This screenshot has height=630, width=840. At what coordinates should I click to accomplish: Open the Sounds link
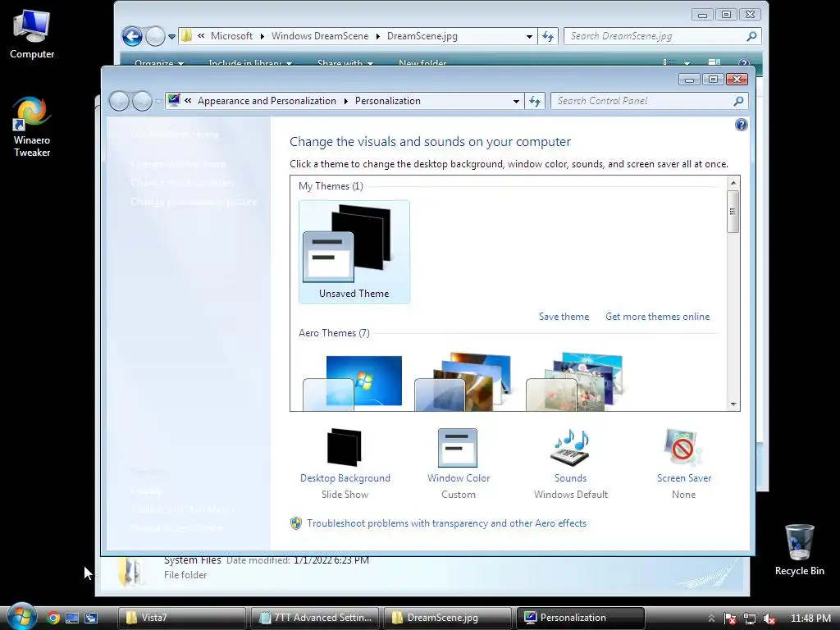coord(571,478)
